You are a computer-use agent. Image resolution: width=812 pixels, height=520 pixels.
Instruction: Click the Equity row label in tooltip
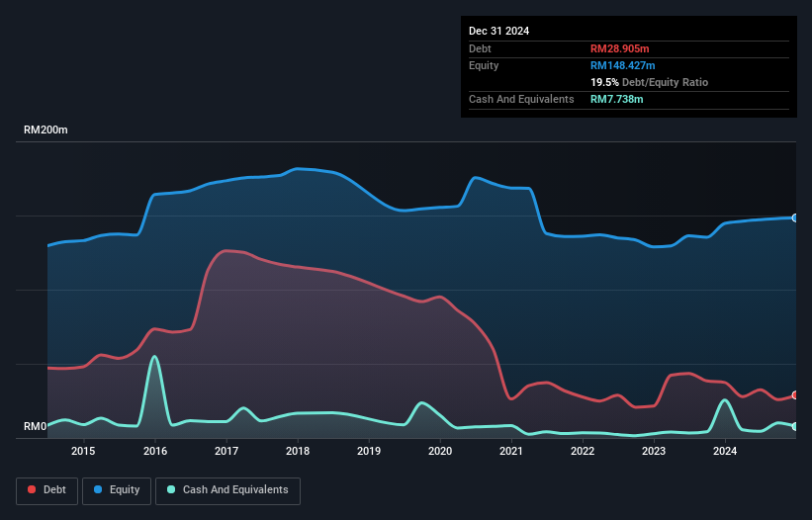pyautogui.click(x=484, y=65)
